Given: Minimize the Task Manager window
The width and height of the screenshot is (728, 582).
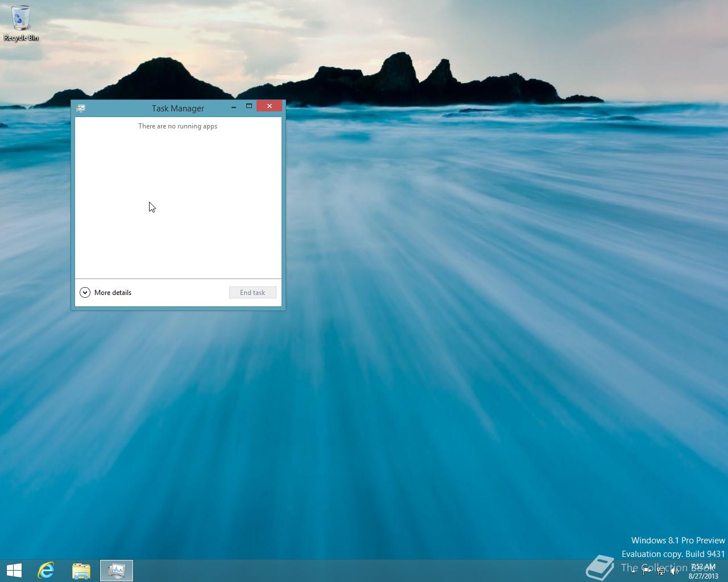Looking at the screenshot, I should [x=234, y=107].
